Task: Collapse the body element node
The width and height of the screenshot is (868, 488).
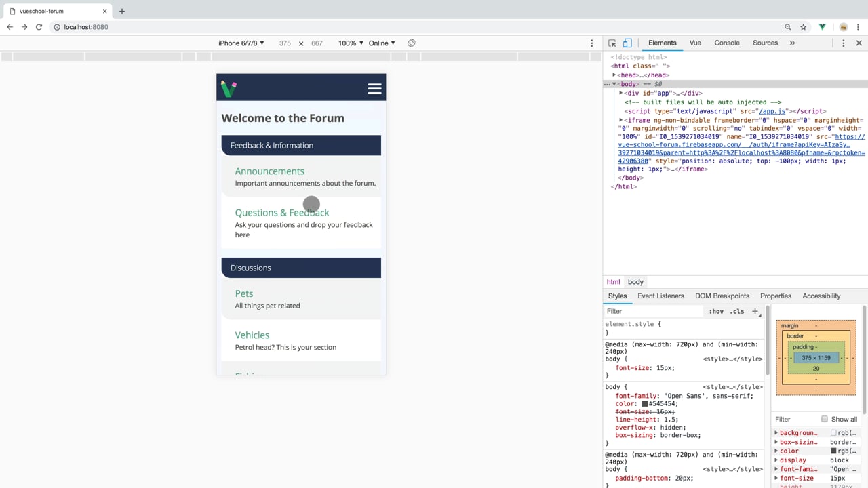Action: (x=614, y=84)
